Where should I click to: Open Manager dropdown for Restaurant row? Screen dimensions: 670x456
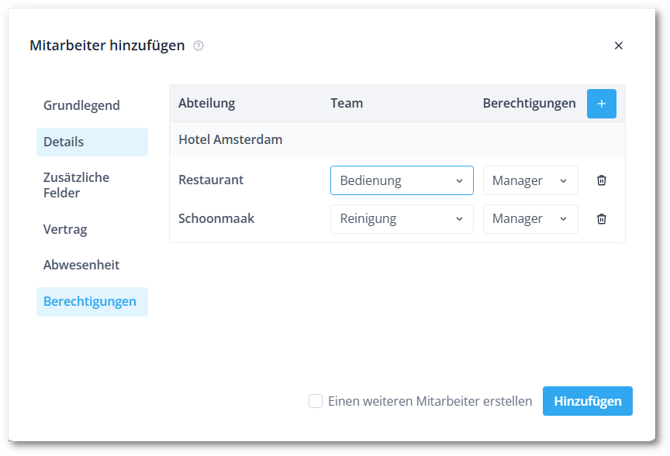530,181
